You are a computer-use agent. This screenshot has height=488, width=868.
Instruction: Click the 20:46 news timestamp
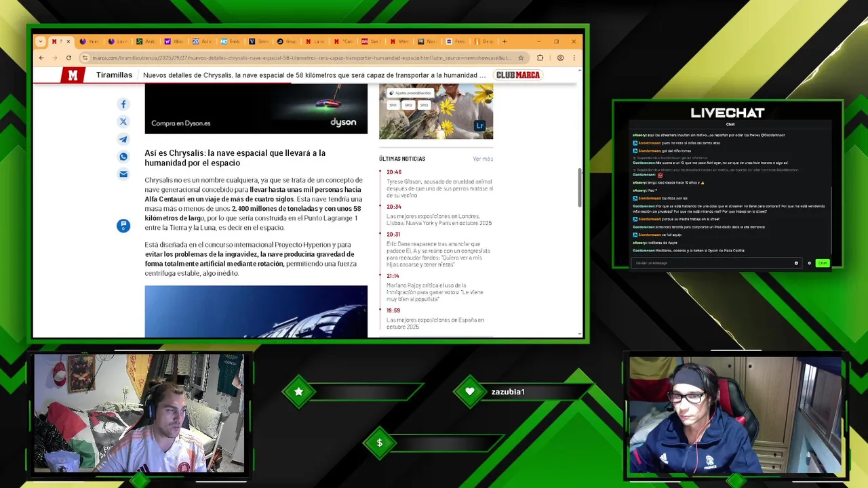click(x=394, y=172)
